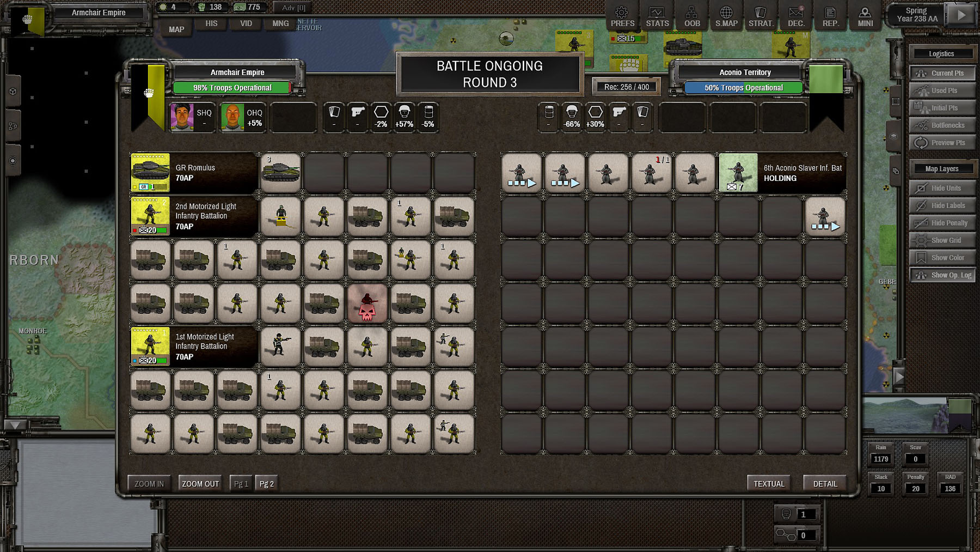Viewport: 980px width, 552px height.
Task: Go to battle page Pg 1
Action: tap(241, 483)
